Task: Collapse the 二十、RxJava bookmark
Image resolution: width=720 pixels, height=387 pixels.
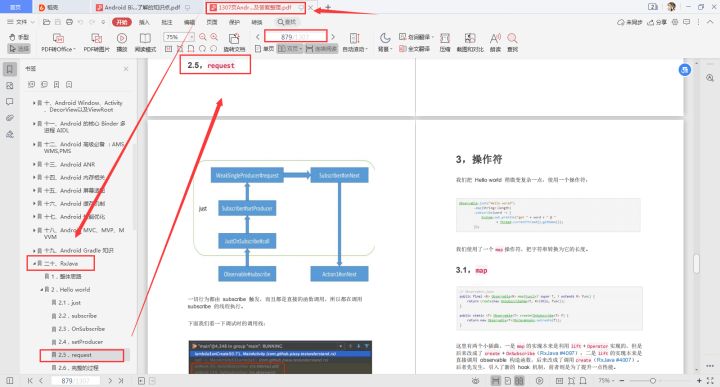Action: (x=34, y=264)
